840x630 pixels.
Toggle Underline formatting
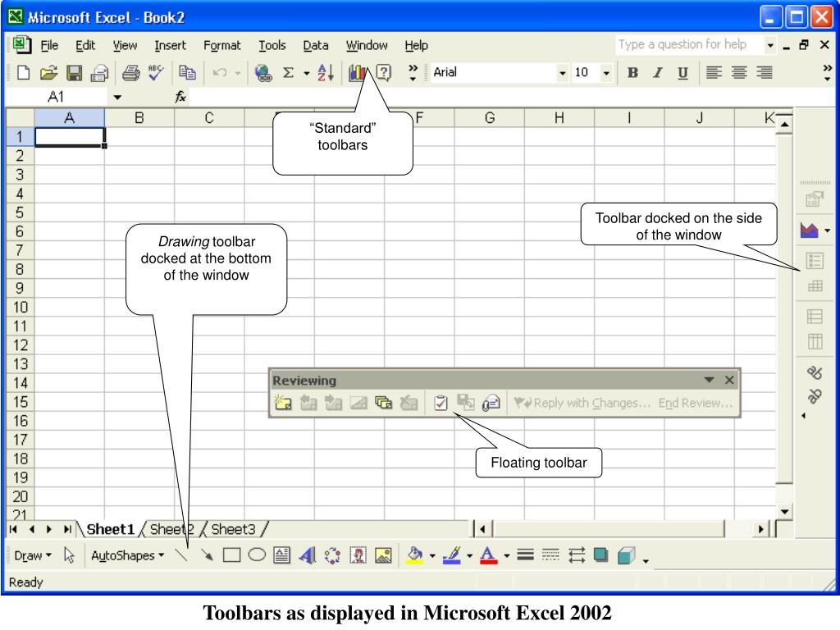[x=683, y=72]
